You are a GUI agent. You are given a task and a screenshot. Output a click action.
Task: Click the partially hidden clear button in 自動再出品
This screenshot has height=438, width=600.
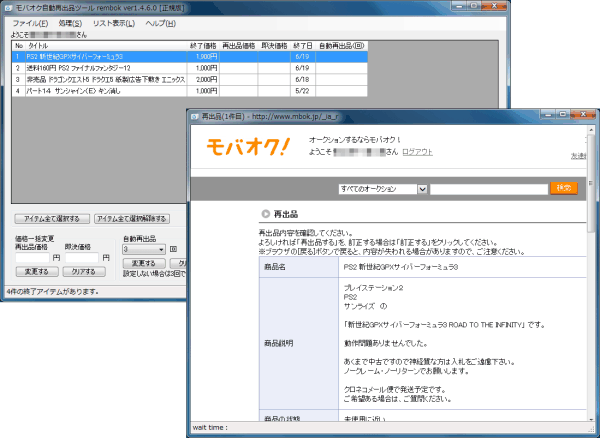coord(178,263)
